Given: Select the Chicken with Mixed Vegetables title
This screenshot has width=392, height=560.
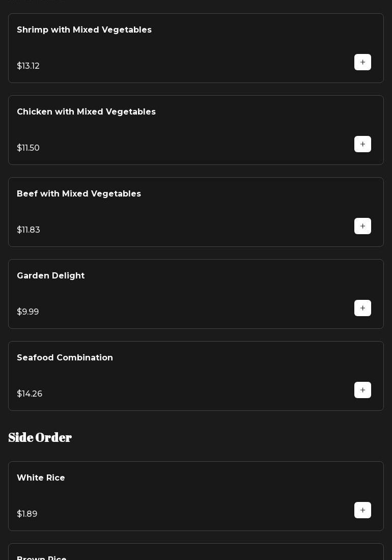Looking at the screenshot, I should 86,112.
